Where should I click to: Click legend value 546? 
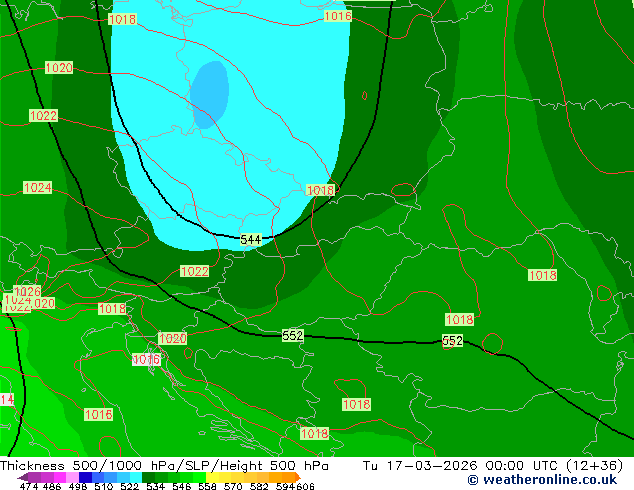(182, 486)
